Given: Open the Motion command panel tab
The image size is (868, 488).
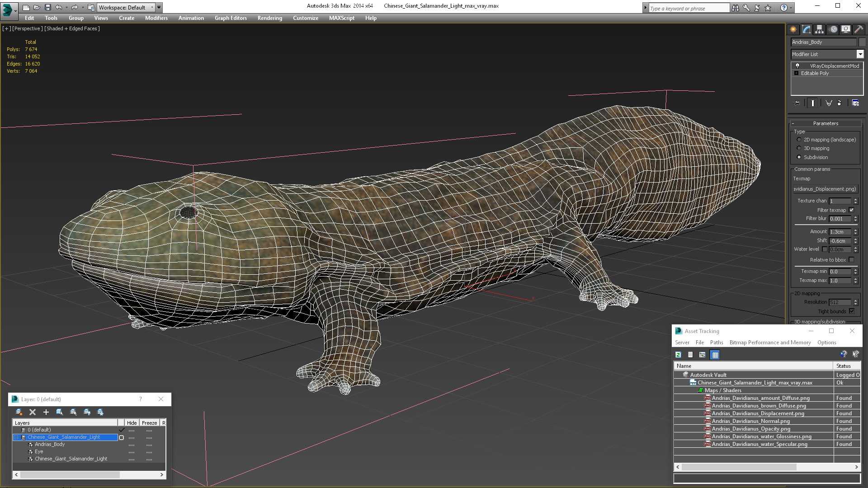Looking at the screenshot, I should 833,29.
